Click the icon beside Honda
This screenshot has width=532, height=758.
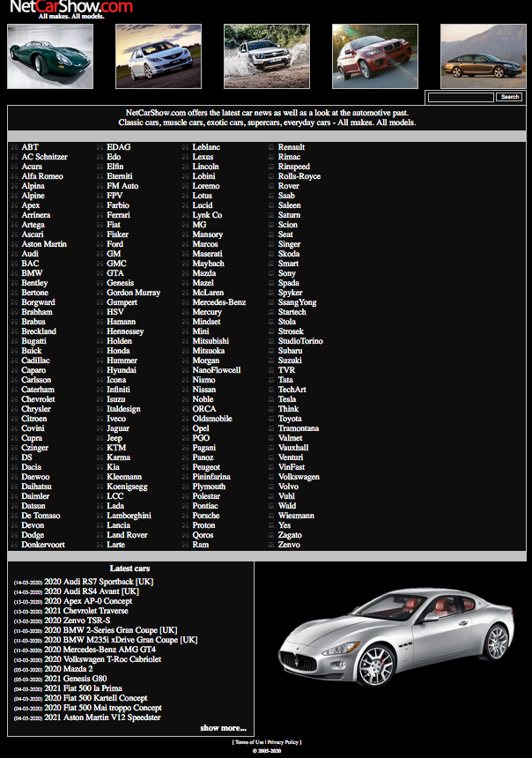100,351
